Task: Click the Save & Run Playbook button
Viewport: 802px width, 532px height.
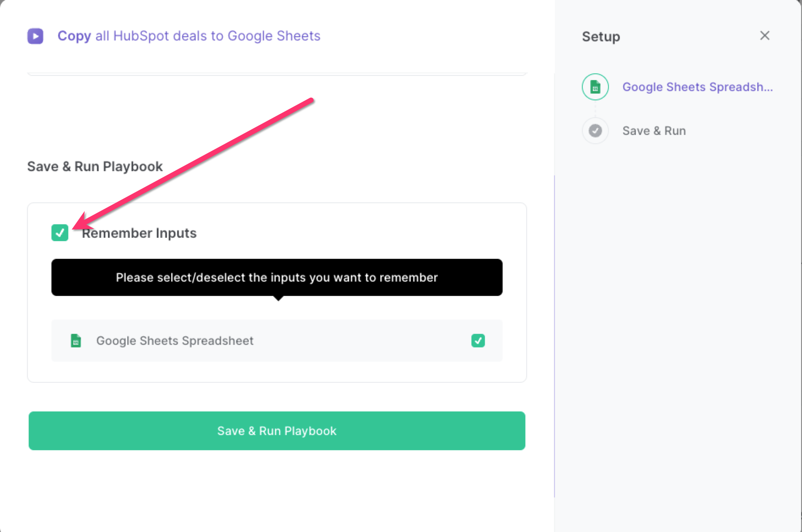Action: pos(277,431)
